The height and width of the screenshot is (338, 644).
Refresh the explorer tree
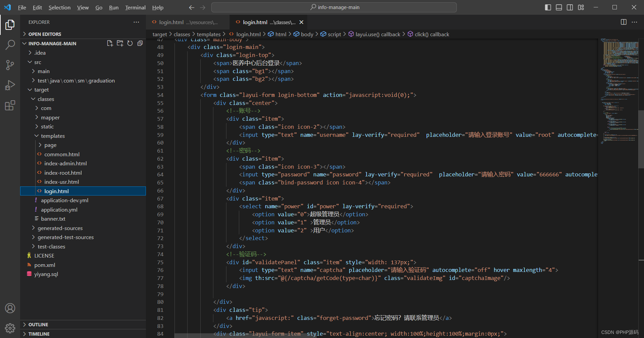[130, 43]
